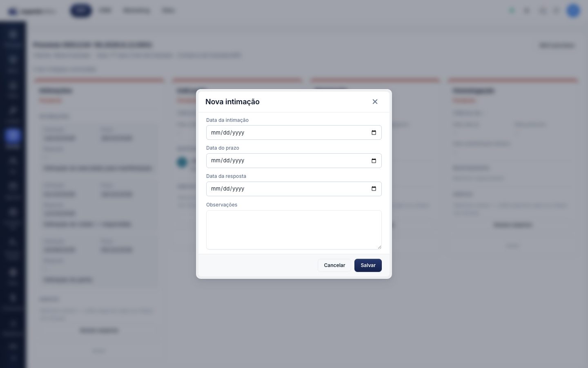The image size is (588, 368).
Task: Focus the Observações text area
Action: (294, 230)
